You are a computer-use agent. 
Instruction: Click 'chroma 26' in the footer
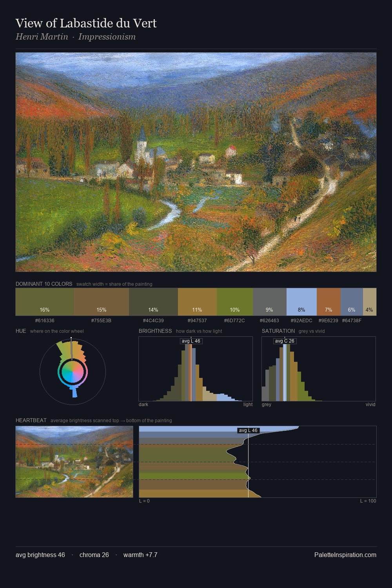click(x=94, y=555)
